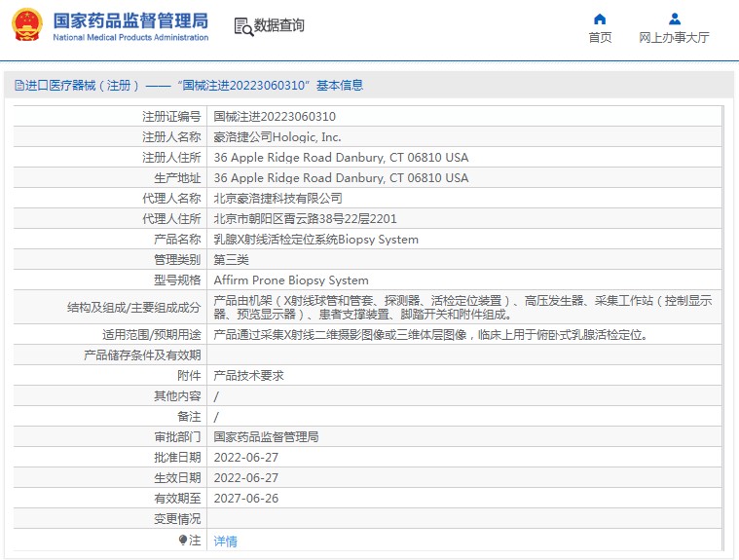This screenshot has width=739, height=560.
Task: Click the 数据查询 label
Action: pos(279,25)
